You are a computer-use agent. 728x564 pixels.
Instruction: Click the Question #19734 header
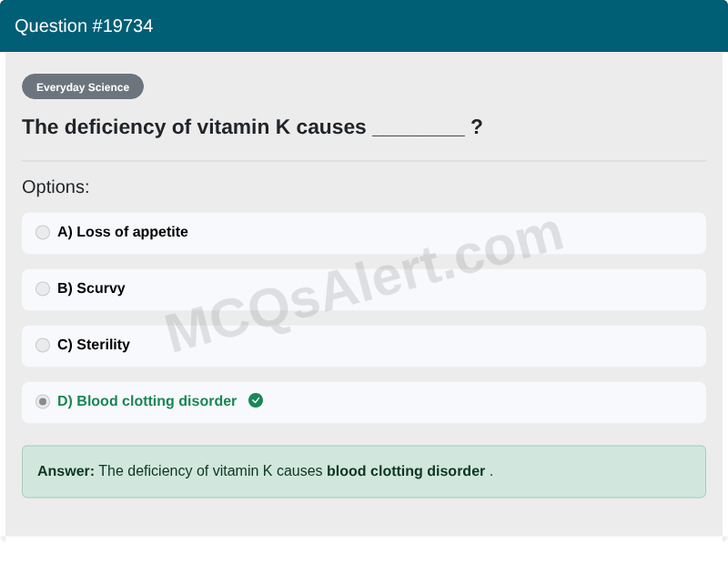pos(84,26)
